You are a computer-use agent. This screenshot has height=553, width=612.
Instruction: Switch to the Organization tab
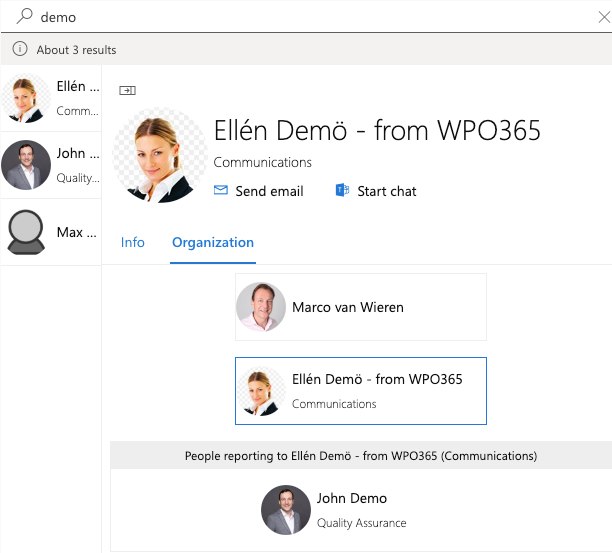pos(213,242)
